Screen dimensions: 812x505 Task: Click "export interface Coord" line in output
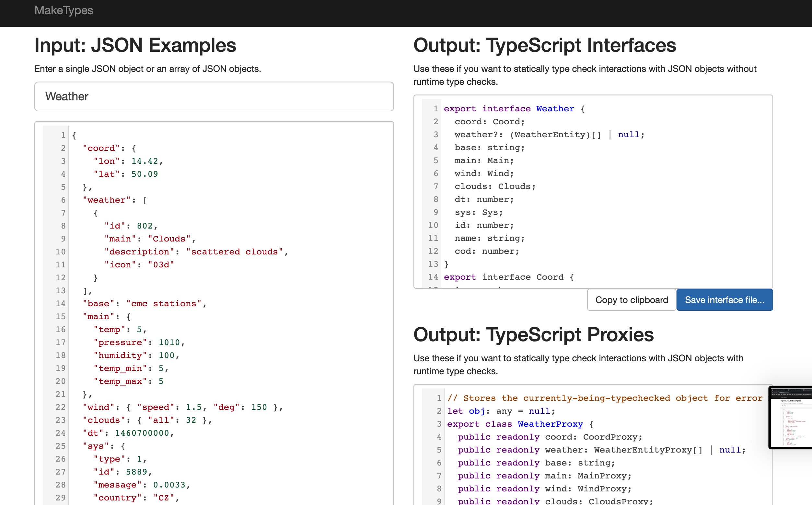pos(508,277)
